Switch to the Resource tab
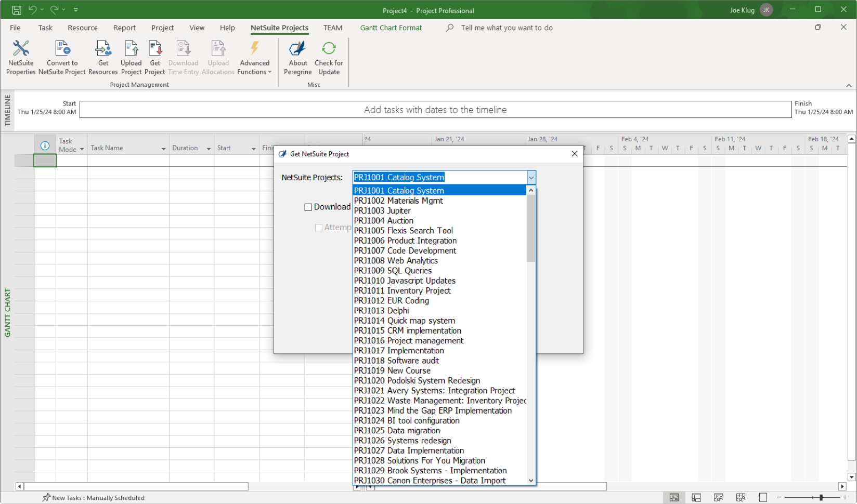The width and height of the screenshot is (857, 504). [83, 28]
